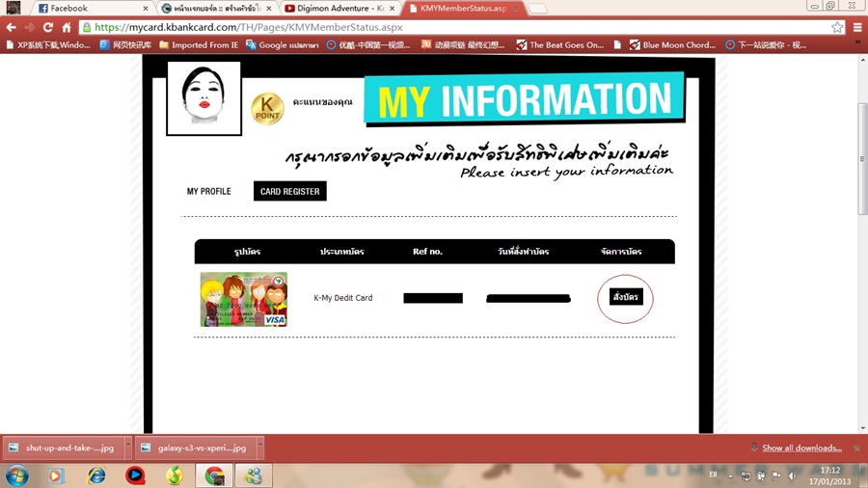The height and width of the screenshot is (488, 868).
Task: Click the Ref no. column header
Action: (x=427, y=251)
